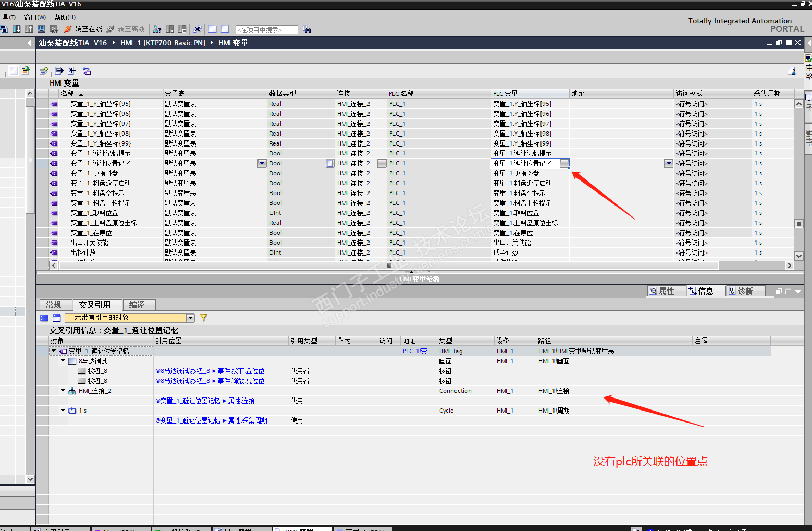
Task: Click the collapse-all icon in cross-reference toolbar
Action: (x=44, y=318)
